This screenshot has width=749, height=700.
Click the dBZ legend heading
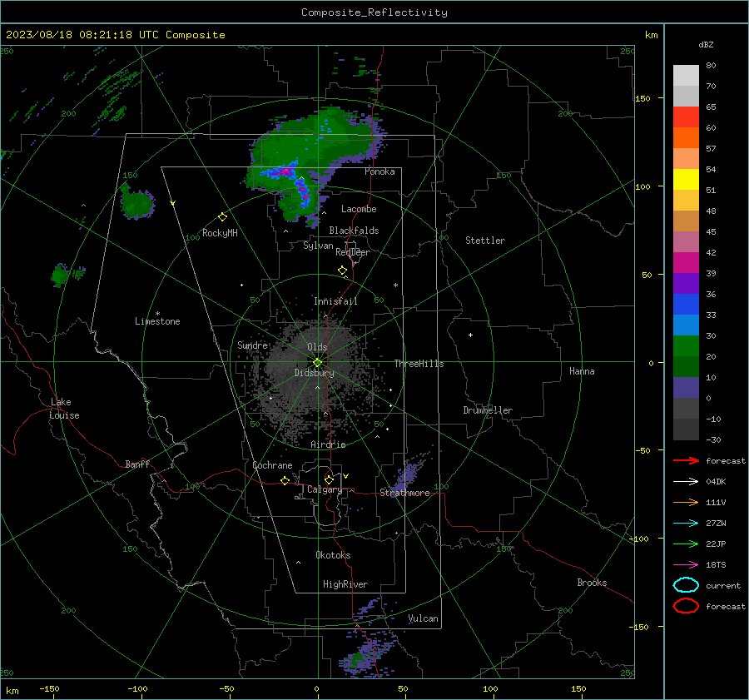pyautogui.click(x=706, y=45)
